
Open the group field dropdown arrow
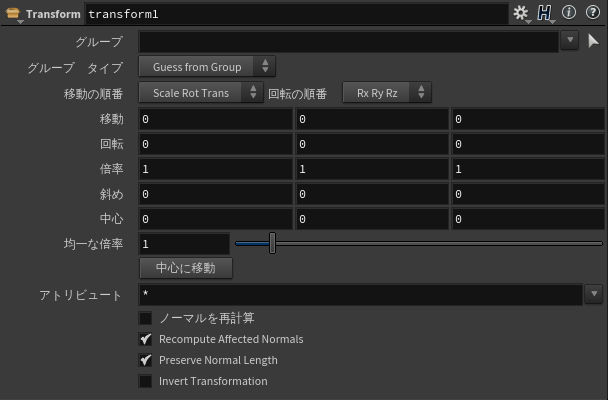pos(569,41)
